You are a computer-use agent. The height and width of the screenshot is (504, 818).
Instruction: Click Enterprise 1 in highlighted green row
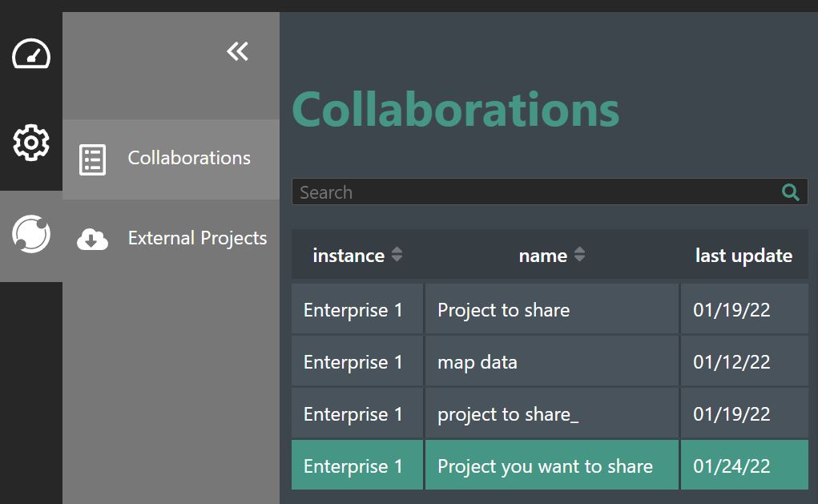[x=357, y=466]
